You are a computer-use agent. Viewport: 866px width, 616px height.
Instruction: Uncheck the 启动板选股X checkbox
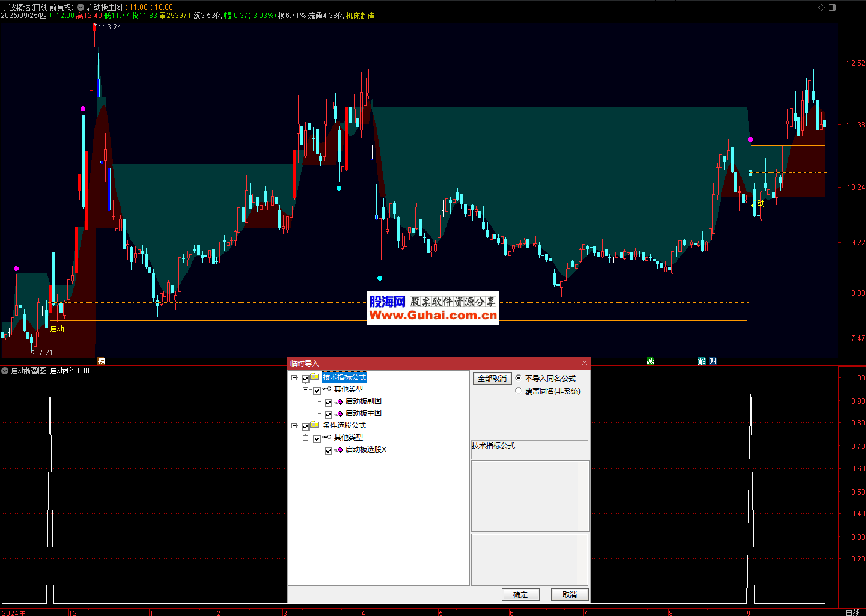pyautogui.click(x=328, y=451)
